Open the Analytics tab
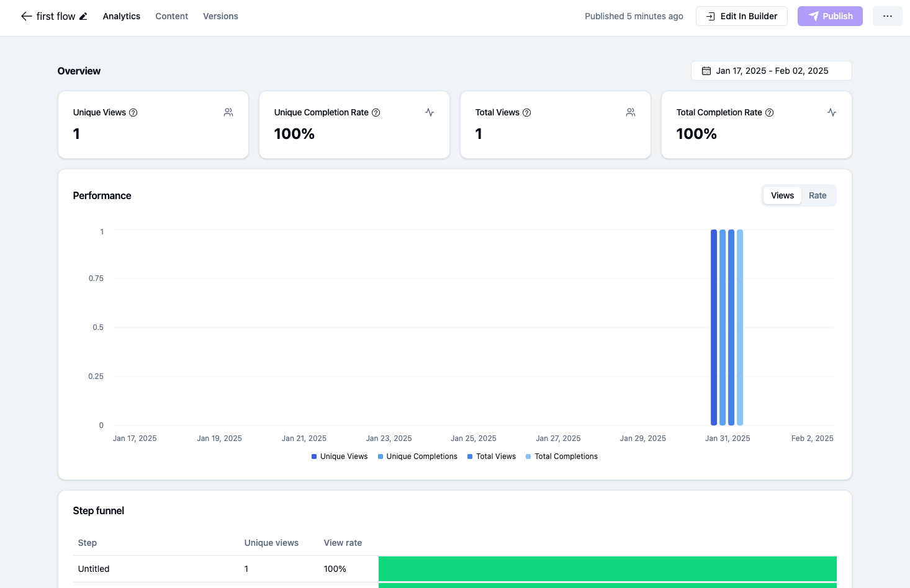This screenshot has height=588, width=910. (x=122, y=16)
